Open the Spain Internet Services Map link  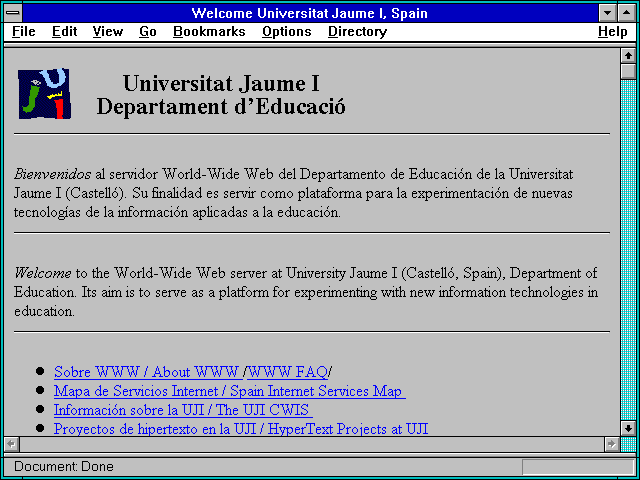point(230,391)
